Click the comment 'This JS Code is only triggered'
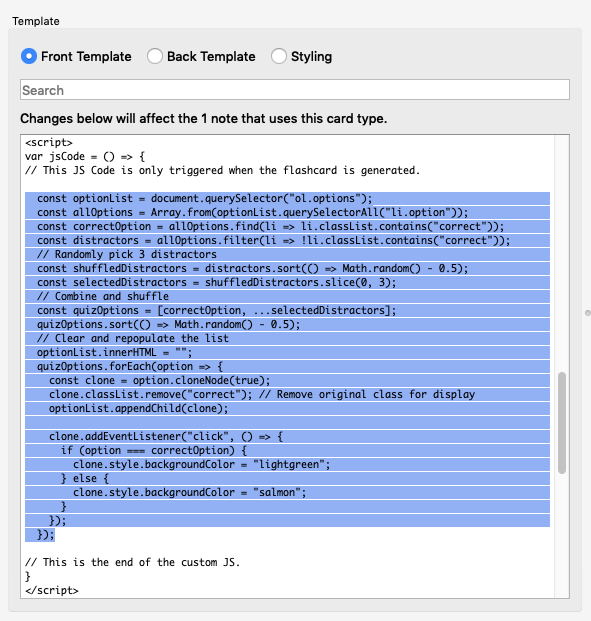591x621 pixels. coord(222,170)
